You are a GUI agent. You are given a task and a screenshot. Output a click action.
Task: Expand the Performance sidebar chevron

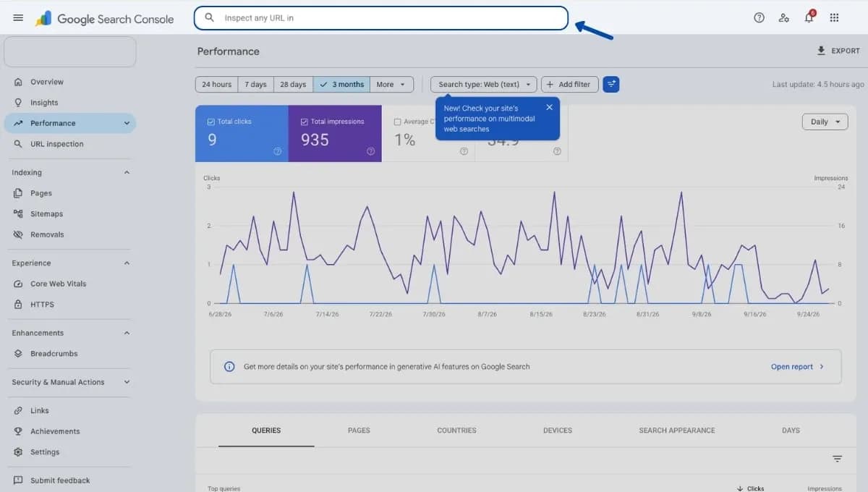pyautogui.click(x=127, y=123)
